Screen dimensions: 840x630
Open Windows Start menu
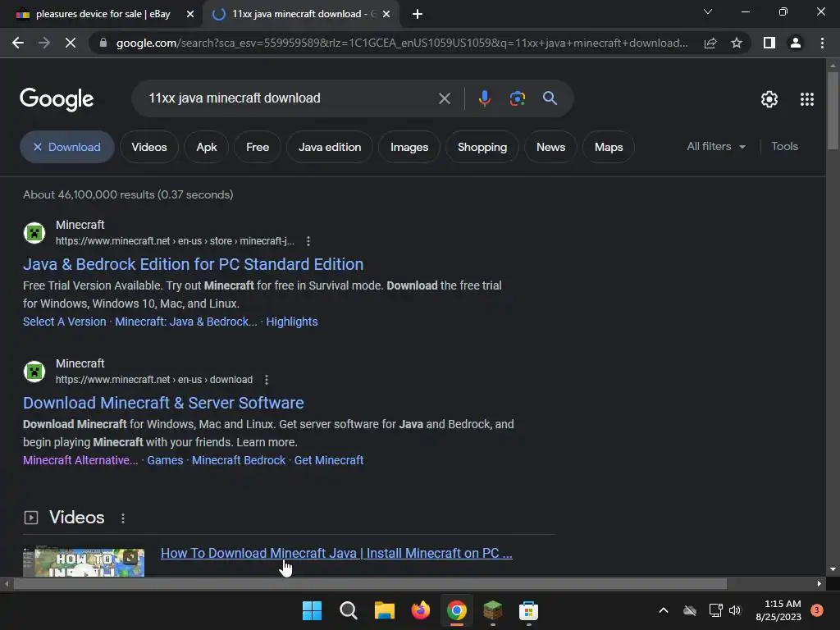coord(313,610)
